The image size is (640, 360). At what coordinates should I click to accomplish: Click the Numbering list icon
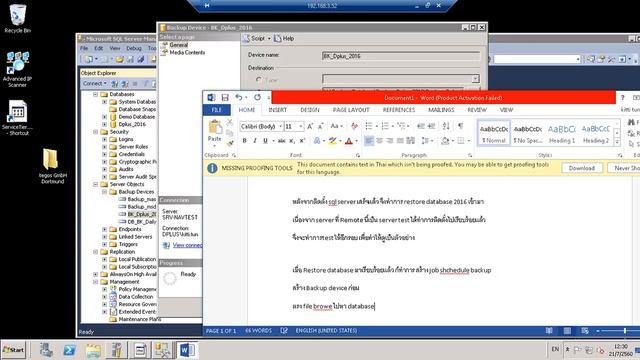point(385,126)
